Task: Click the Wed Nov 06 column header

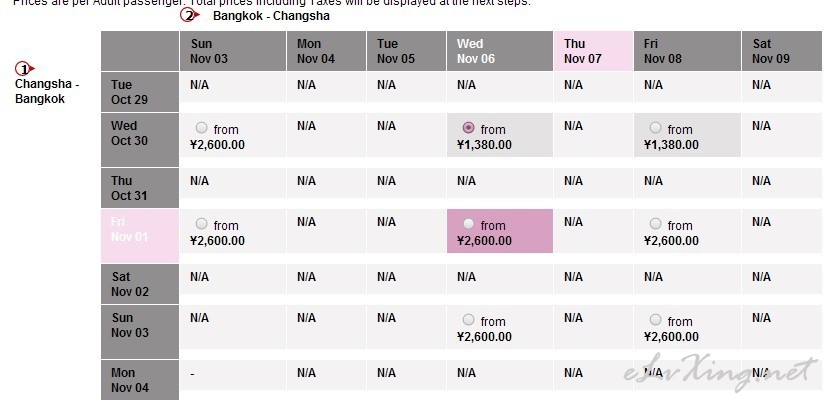Action: click(x=500, y=51)
